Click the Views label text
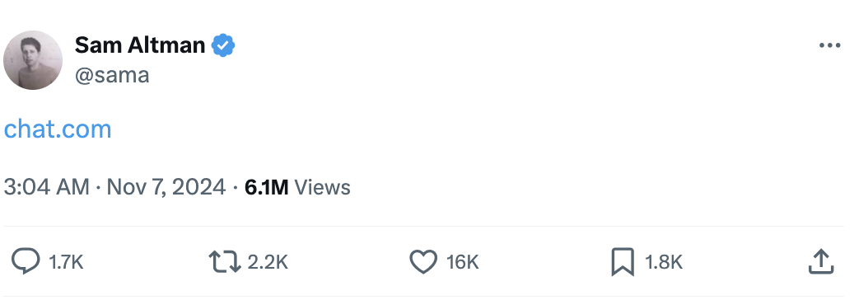This screenshot has width=868, height=300. 322,187
